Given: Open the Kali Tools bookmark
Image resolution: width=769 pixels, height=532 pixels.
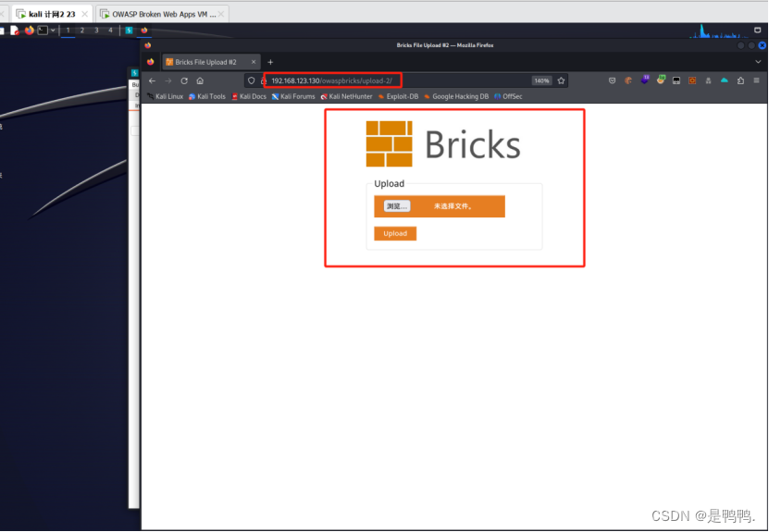Looking at the screenshot, I should pos(207,96).
